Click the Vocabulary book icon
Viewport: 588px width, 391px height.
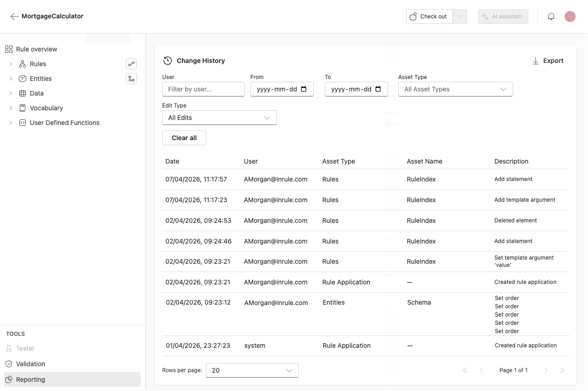pyautogui.click(x=23, y=108)
